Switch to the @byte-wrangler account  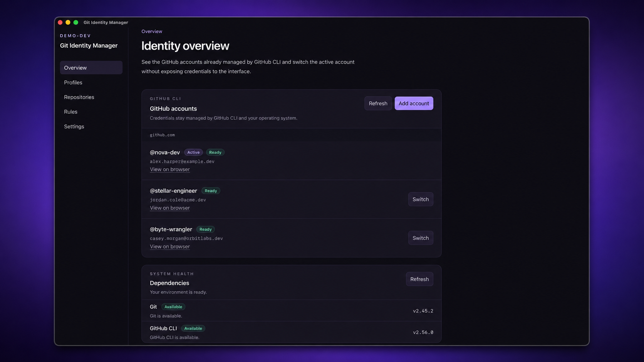tap(421, 238)
